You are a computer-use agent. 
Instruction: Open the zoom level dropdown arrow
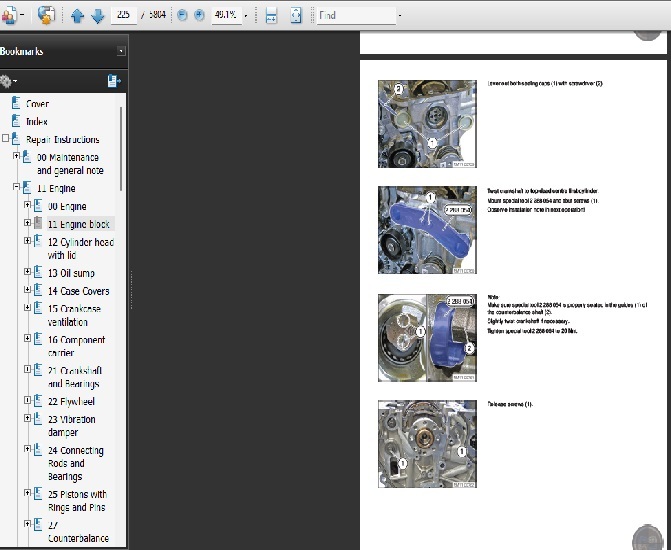coord(246,16)
